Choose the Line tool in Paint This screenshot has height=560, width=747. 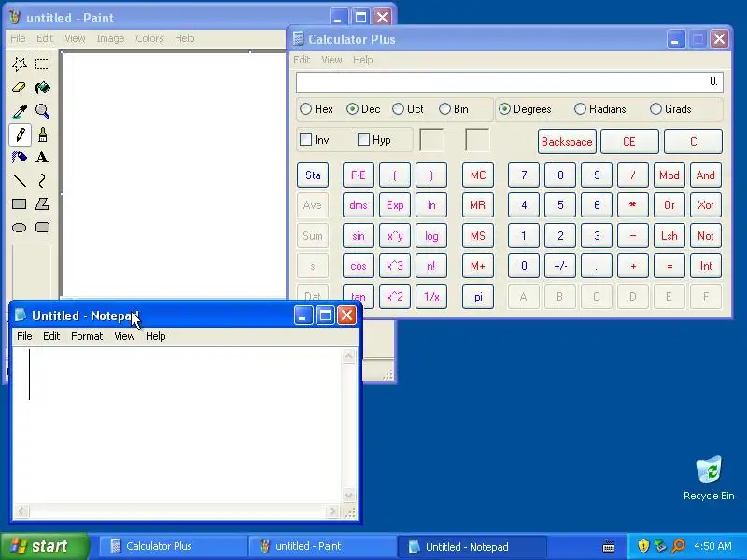click(20, 181)
